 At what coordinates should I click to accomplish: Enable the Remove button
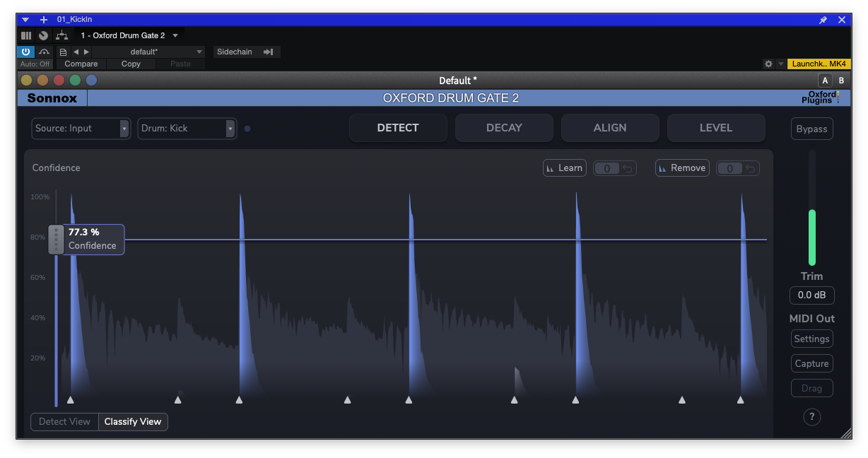click(x=682, y=168)
